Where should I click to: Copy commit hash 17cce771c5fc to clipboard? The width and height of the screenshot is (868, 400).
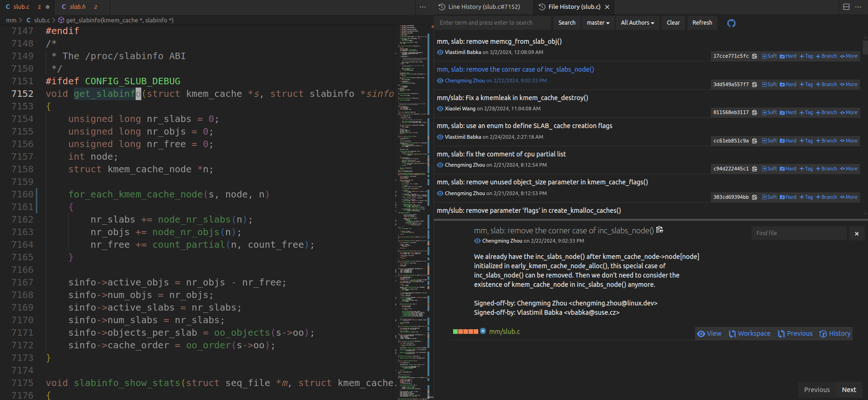point(754,56)
